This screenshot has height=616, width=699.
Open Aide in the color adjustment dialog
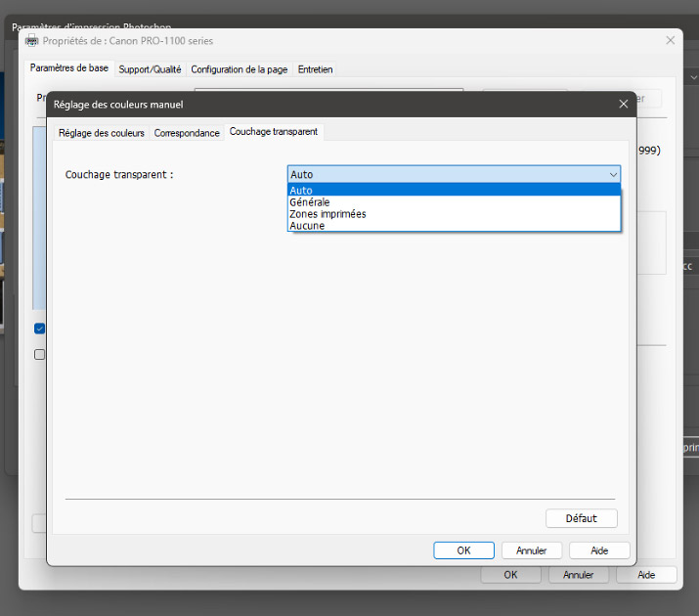(599, 550)
